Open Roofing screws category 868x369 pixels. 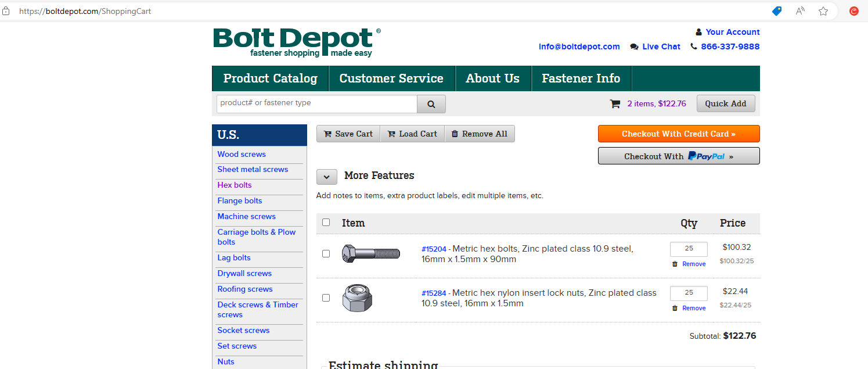(x=245, y=289)
